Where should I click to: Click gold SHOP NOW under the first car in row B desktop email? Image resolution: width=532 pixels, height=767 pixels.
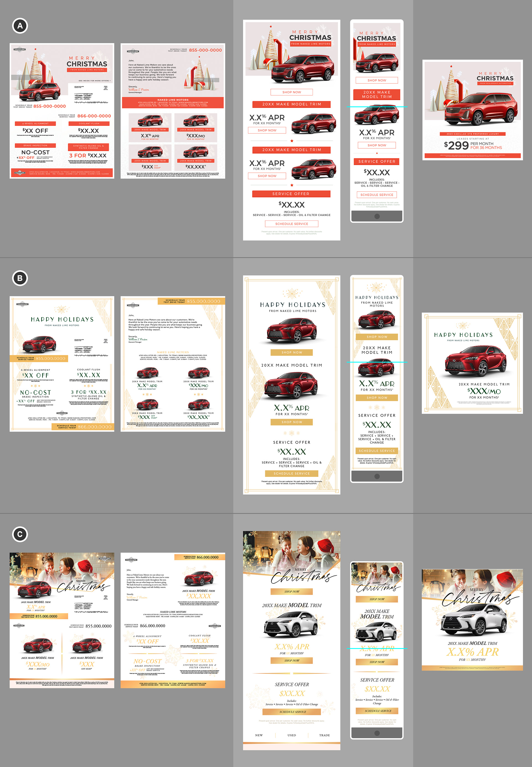292,352
